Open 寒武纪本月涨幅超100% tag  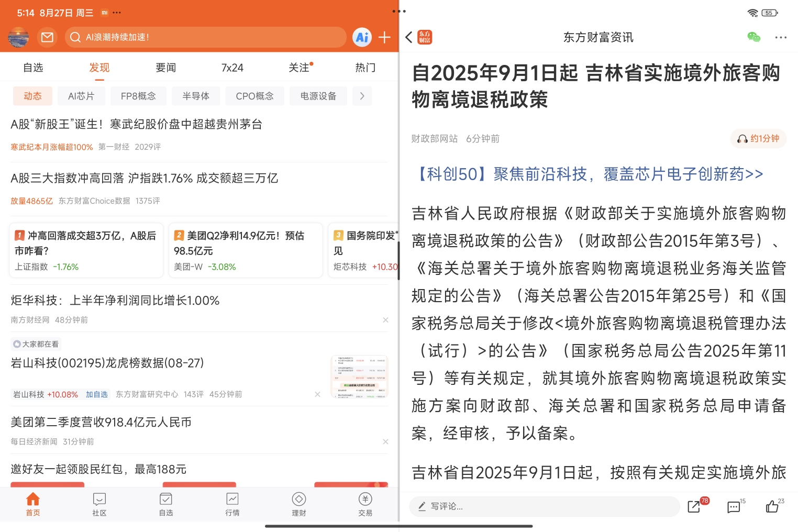[x=52, y=147]
